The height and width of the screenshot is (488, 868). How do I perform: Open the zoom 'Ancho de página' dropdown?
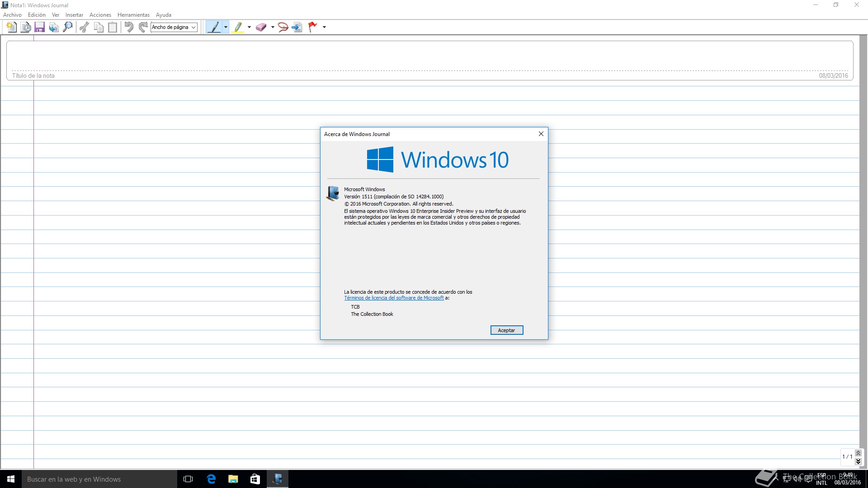174,27
